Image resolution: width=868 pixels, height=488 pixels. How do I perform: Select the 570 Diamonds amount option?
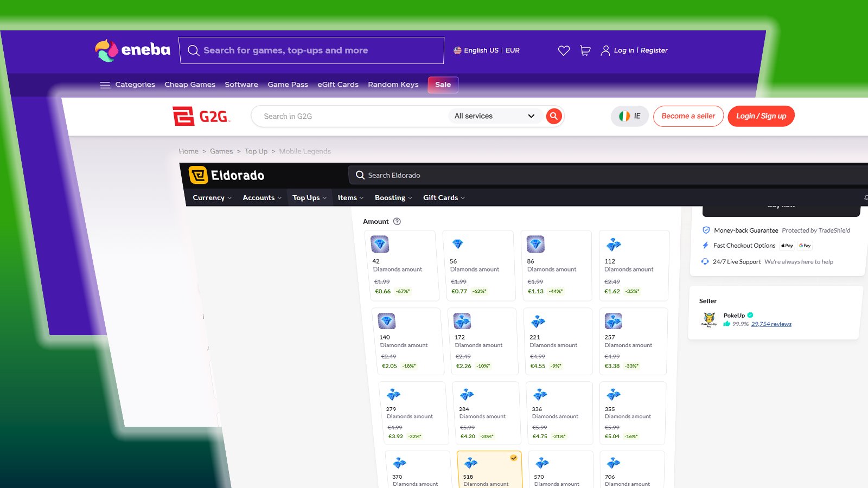[560, 470]
